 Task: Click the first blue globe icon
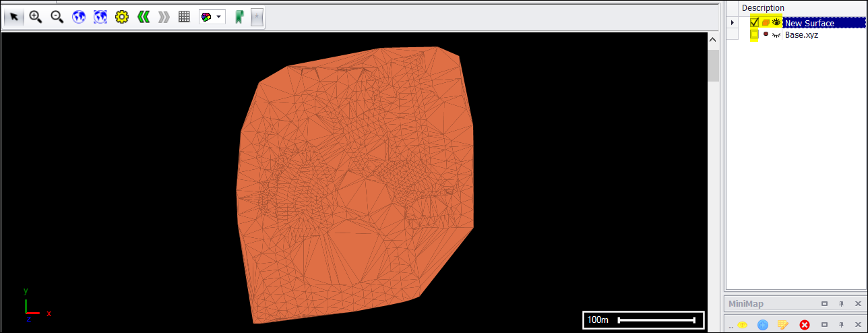click(x=79, y=18)
